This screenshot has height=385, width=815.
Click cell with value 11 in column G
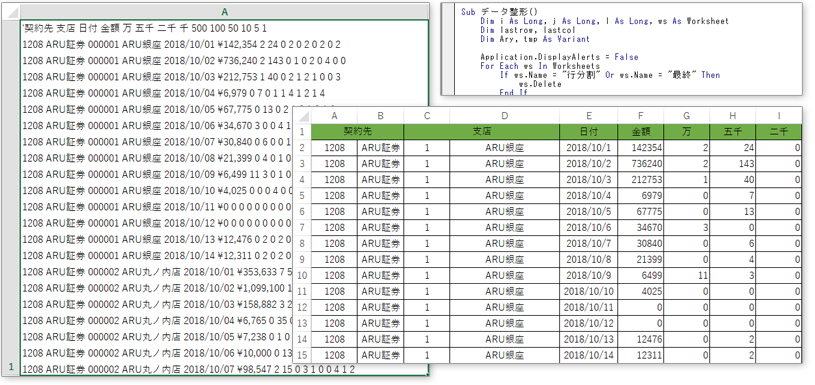point(687,275)
